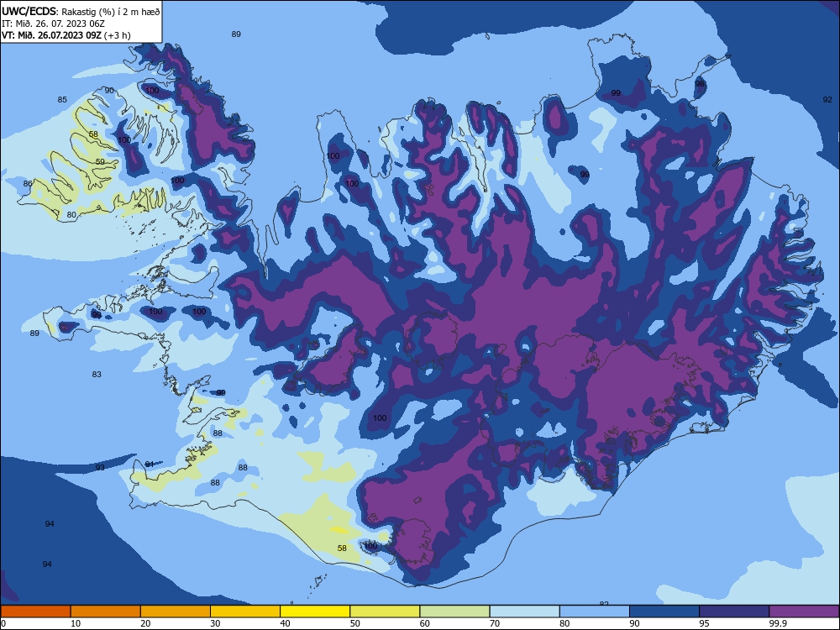Click the '10' tick label on the color scale
Screen dimensions: 840x630
(76, 623)
